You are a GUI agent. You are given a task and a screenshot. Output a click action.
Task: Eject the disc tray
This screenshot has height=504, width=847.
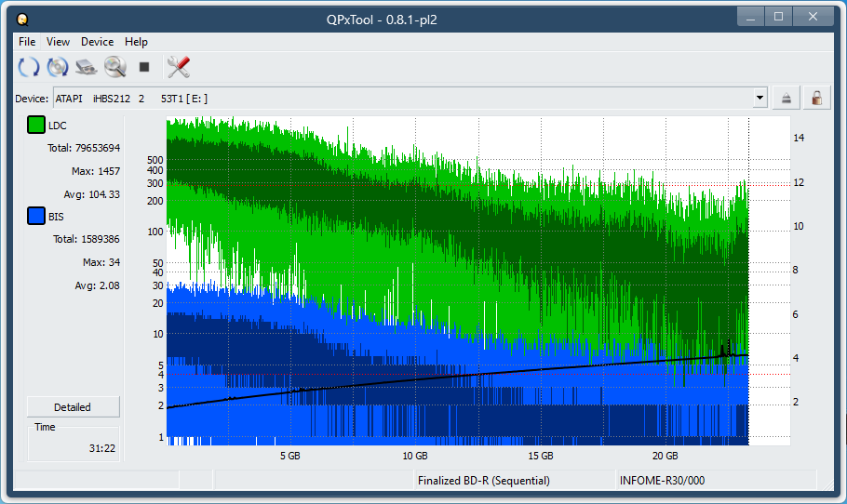786,99
